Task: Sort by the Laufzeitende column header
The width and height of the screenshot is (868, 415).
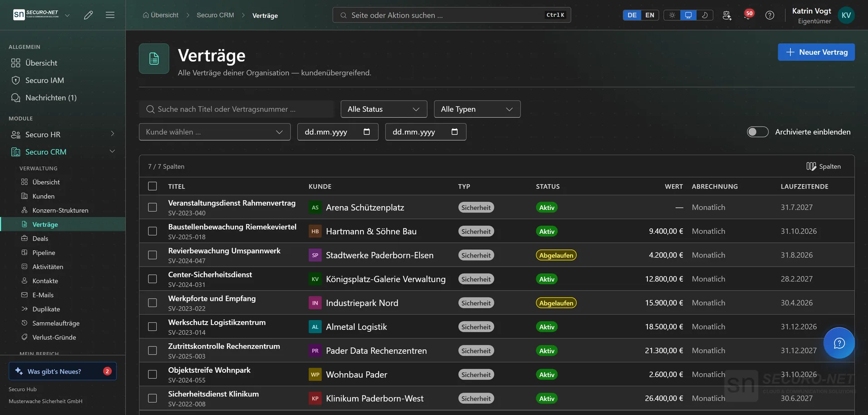Action: click(x=804, y=186)
